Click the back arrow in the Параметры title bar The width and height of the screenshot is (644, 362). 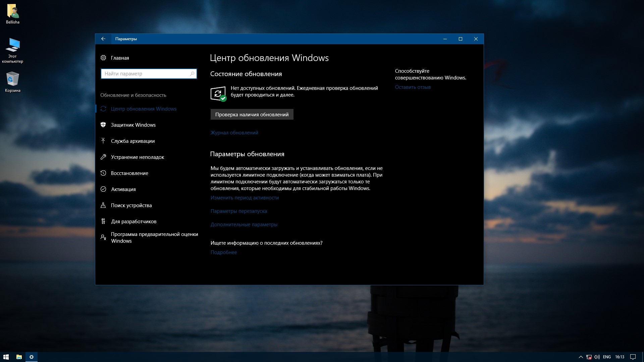click(x=103, y=39)
